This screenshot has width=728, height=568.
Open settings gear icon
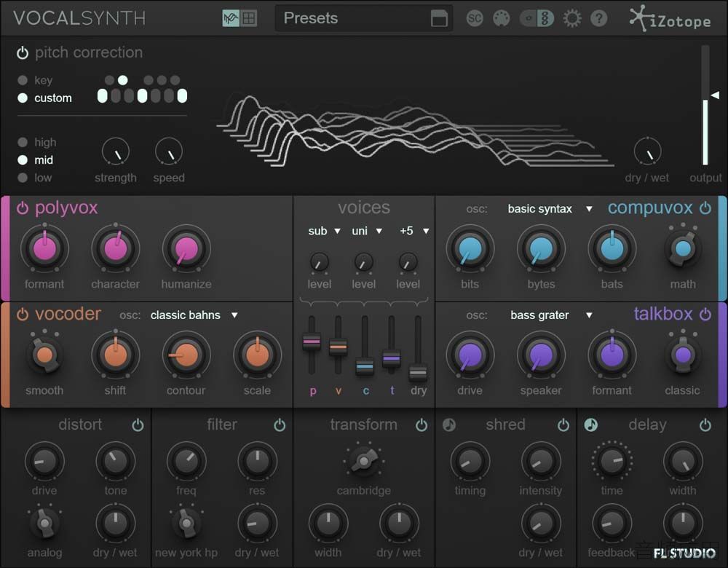(x=572, y=18)
